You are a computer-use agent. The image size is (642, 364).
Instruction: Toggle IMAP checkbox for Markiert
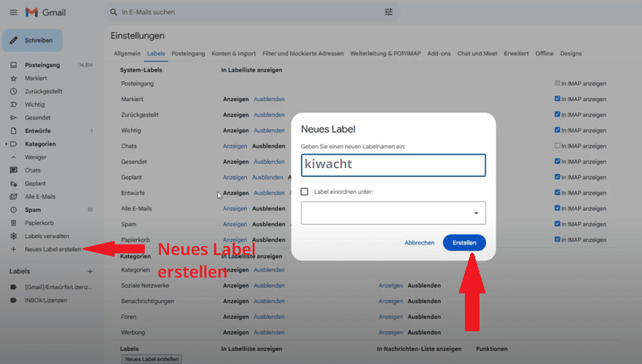click(557, 98)
